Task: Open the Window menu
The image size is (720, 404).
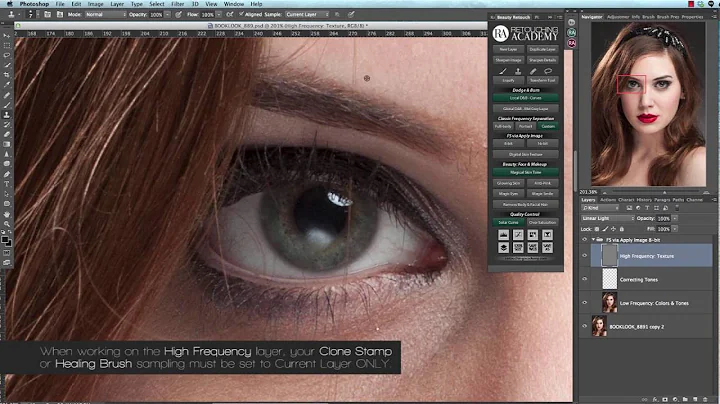Action: tap(234, 4)
